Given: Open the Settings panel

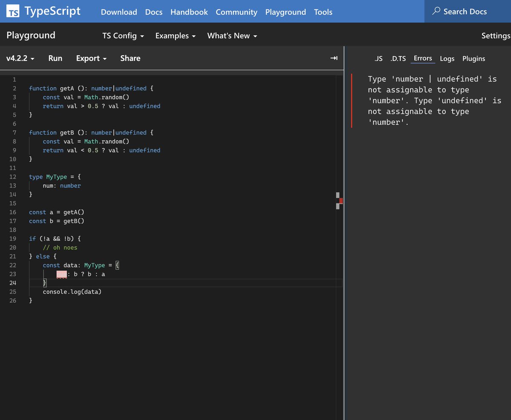Looking at the screenshot, I should pos(496,36).
